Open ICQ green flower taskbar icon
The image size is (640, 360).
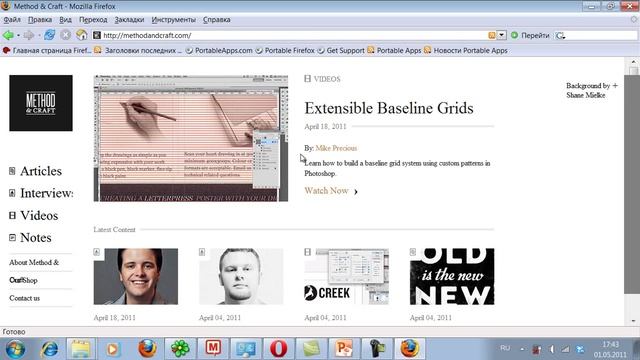coord(180,349)
